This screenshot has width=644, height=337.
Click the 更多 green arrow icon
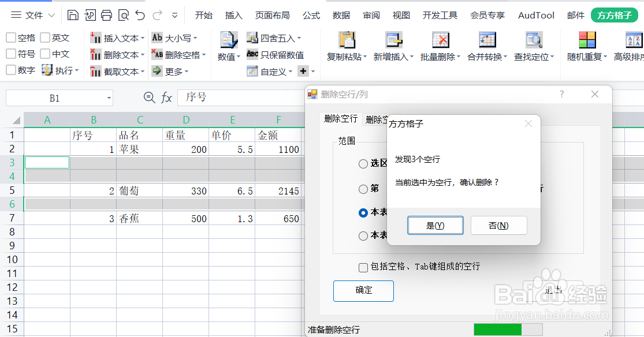157,71
